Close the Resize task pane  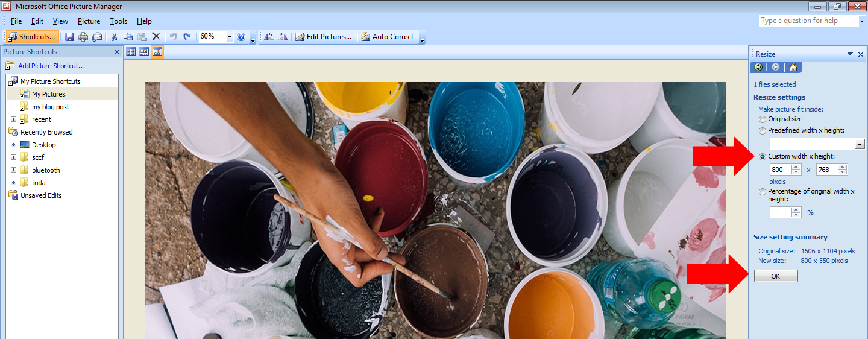pos(861,54)
